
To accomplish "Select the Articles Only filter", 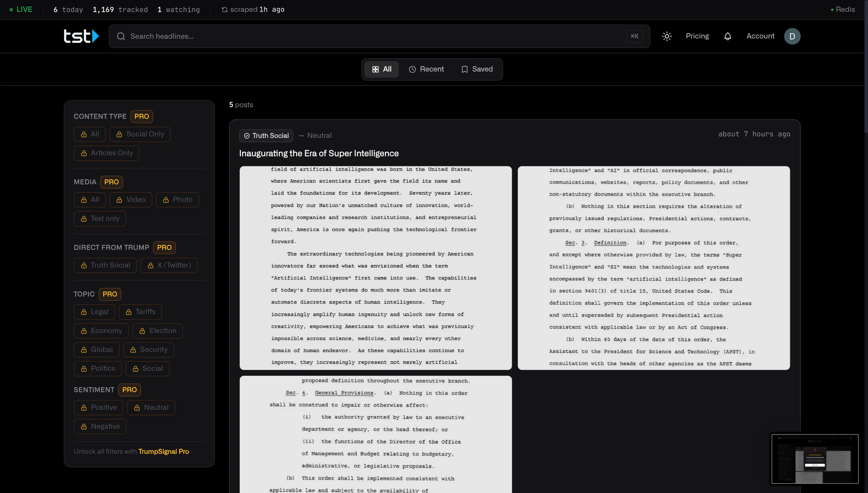I will [x=107, y=153].
